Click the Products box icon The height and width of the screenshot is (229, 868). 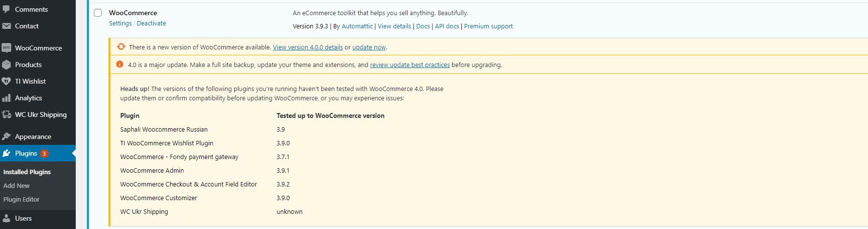[x=6, y=65]
